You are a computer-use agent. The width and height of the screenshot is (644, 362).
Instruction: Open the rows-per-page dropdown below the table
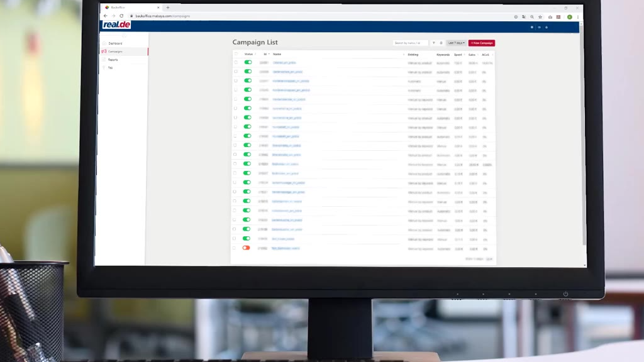tap(489, 259)
